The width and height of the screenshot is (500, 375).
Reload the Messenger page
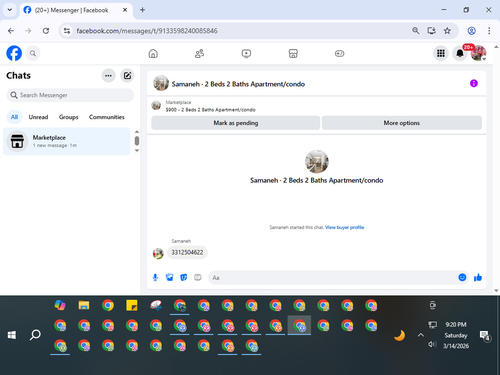pos(46,31)
